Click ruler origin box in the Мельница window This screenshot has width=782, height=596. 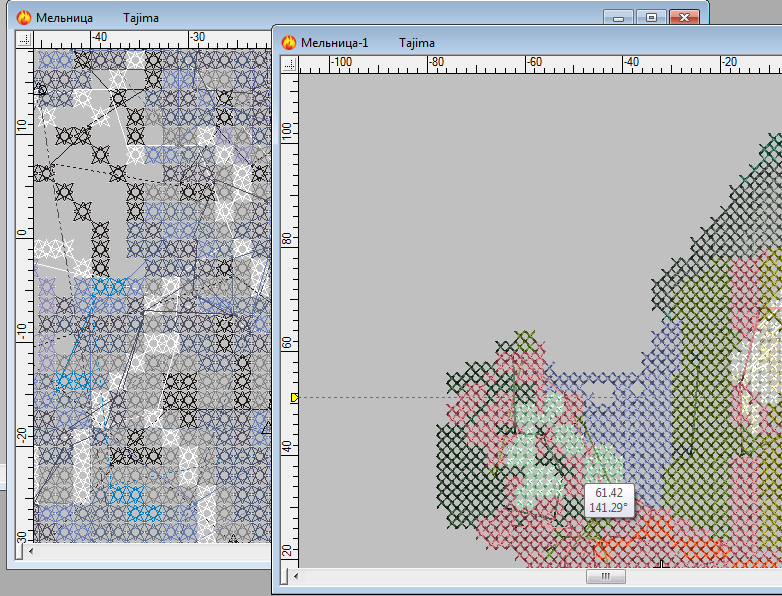pos(25,39)
